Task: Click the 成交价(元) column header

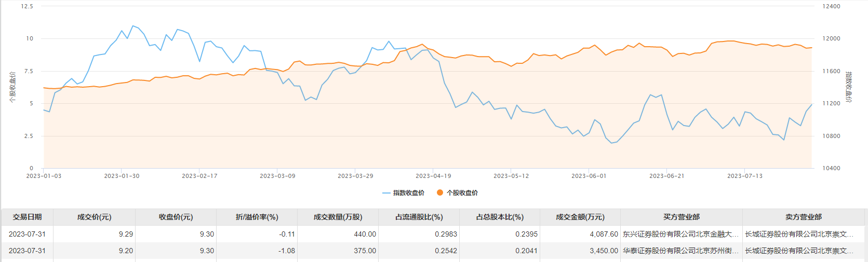Action: 94,217
